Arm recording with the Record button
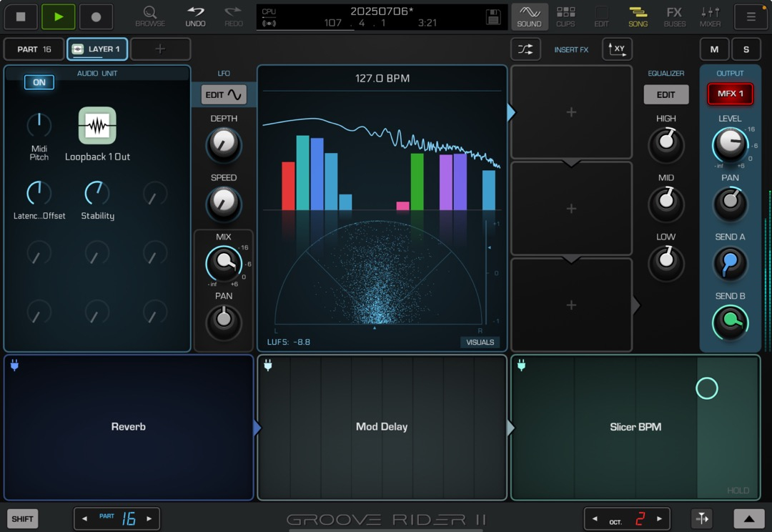Screen dimensions: 772x532 pos(96,16)
